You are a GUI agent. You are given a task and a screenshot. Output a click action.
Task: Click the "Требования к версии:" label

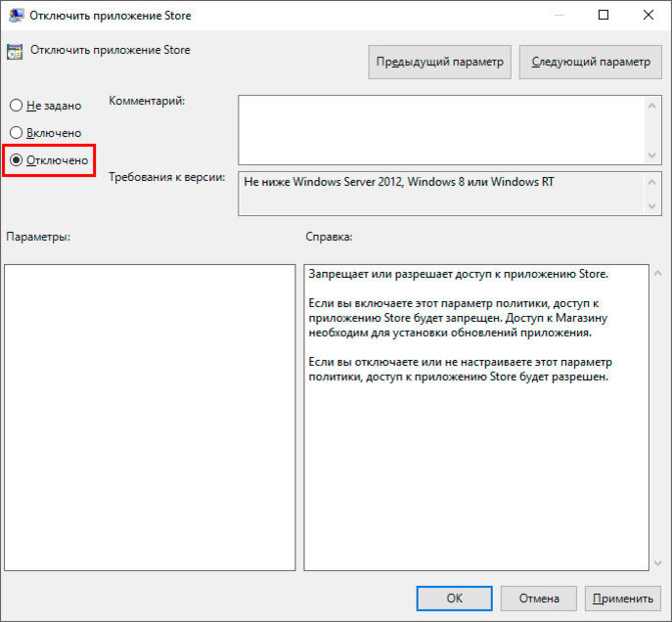[x=166, y=177]
